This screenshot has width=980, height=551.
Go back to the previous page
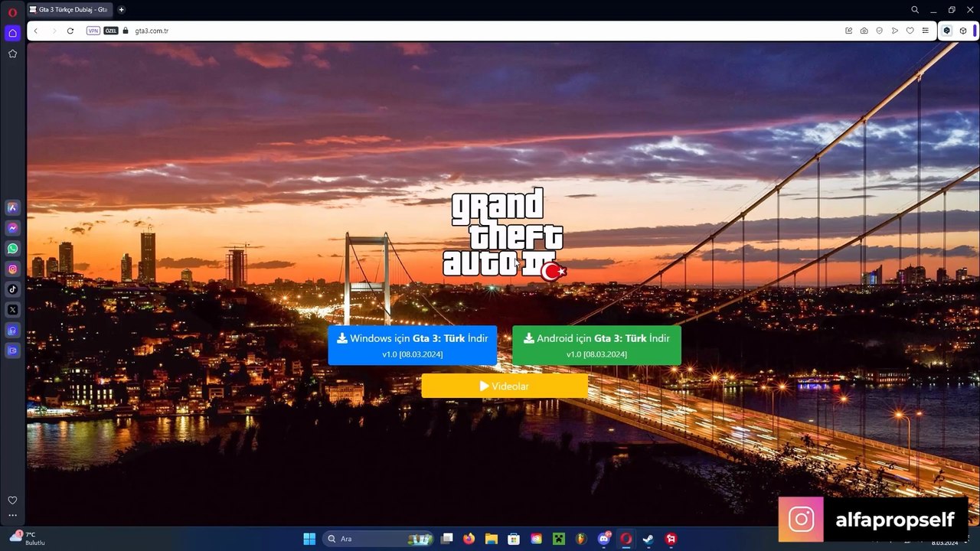tap(35, 31)
